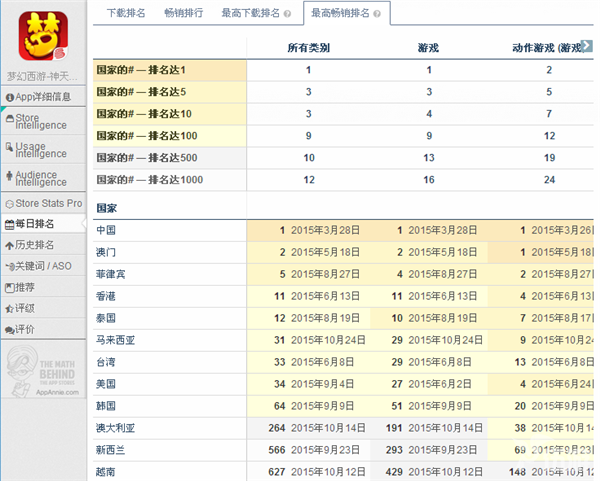Screen dimensions: 600x481
Task: Select Store Stats Pro in sidebar
Action: [x=43, y=204]
